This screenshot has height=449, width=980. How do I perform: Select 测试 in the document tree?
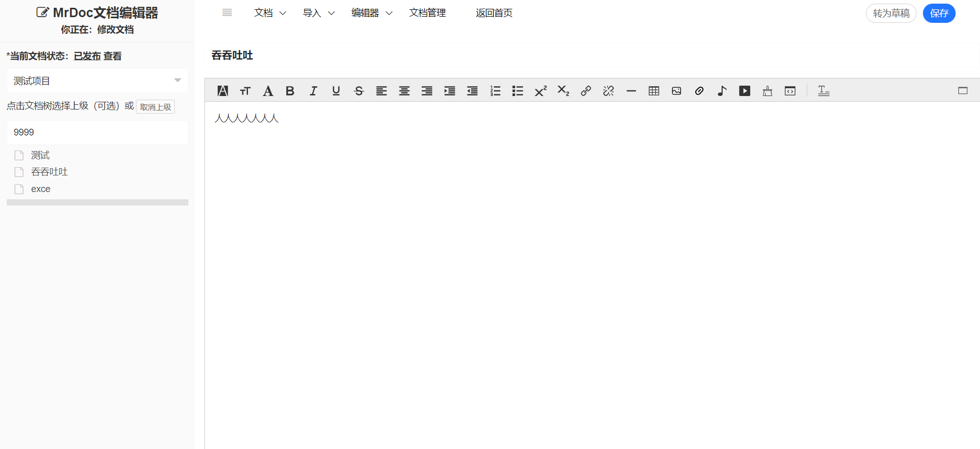pyautogui.click(x=40, y=155)
